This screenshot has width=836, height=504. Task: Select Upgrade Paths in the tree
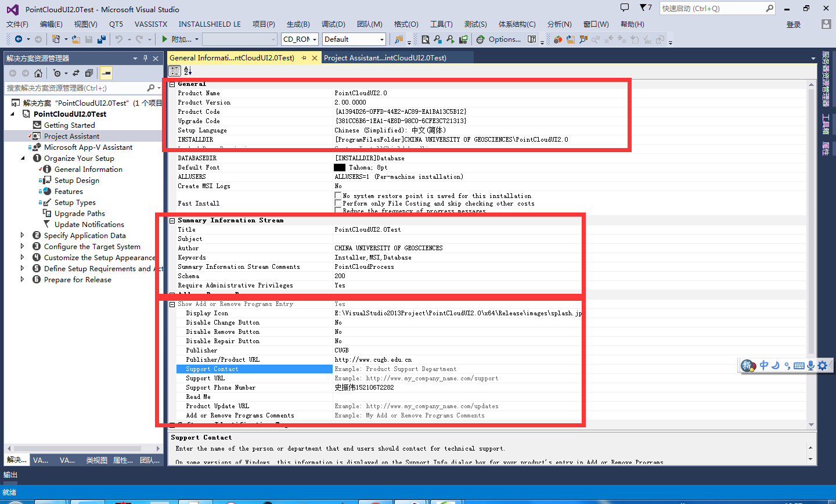(80, 213)
